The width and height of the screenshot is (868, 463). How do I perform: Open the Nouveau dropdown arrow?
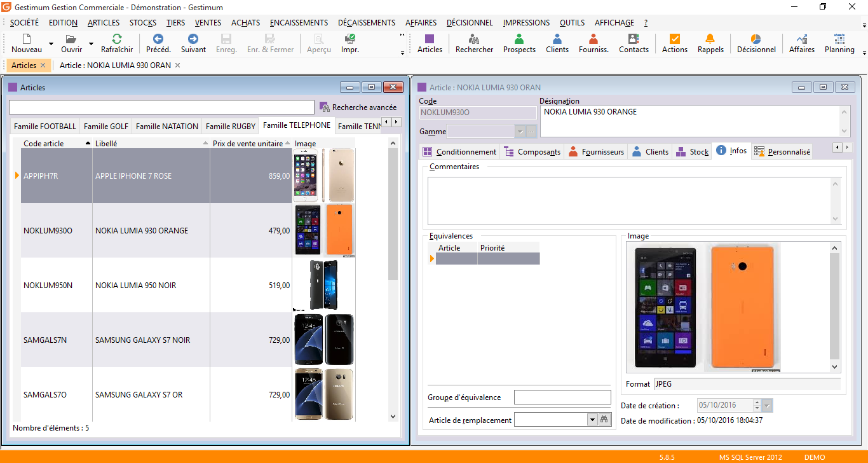pyautogui.click(x=50, y=45)
